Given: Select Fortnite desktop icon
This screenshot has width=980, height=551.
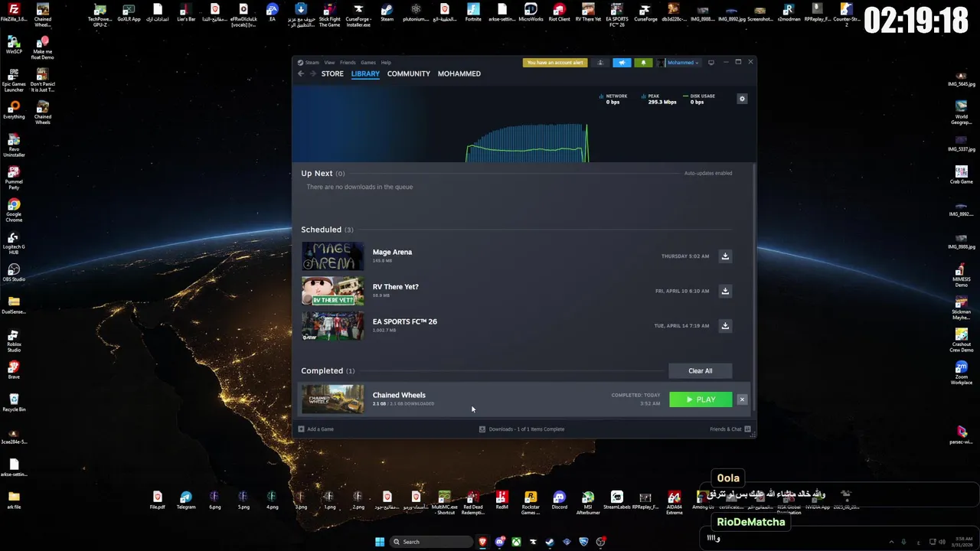Looking at the screenshot, I should click(x=473, y=13).
